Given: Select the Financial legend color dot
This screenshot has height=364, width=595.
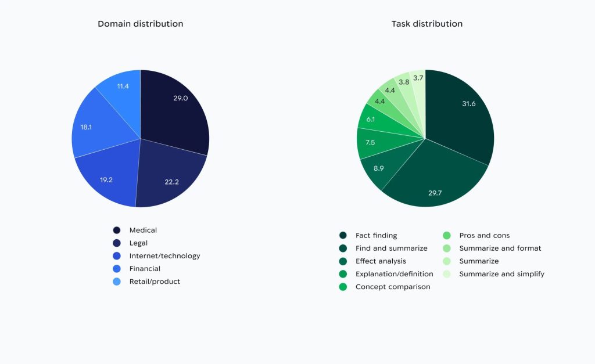Looking at the screenshot, I should (117, 269).
